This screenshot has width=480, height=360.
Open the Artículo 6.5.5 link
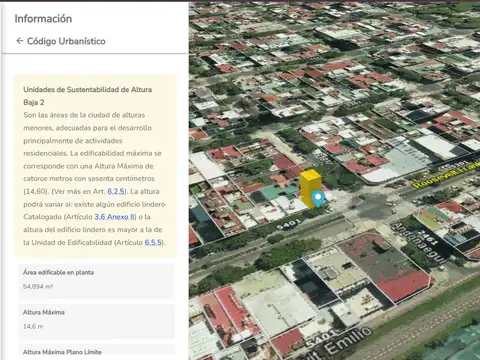[153, 242]
